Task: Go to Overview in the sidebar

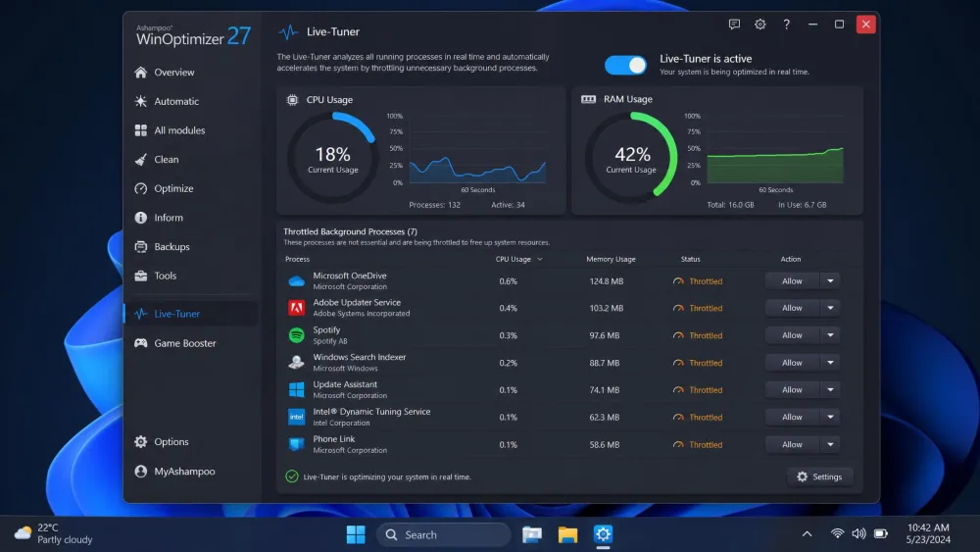Action: point(191,73)
